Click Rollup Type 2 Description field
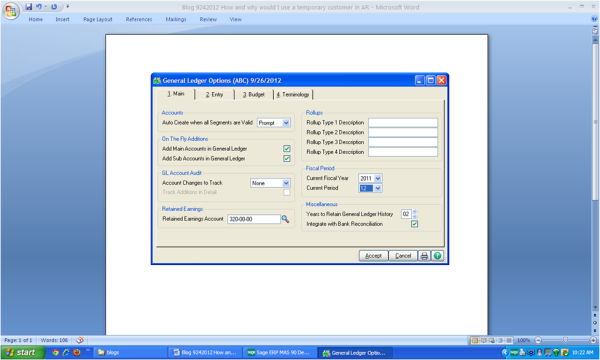The height and width of the screenshot is (360, 600). click(403, 132)
